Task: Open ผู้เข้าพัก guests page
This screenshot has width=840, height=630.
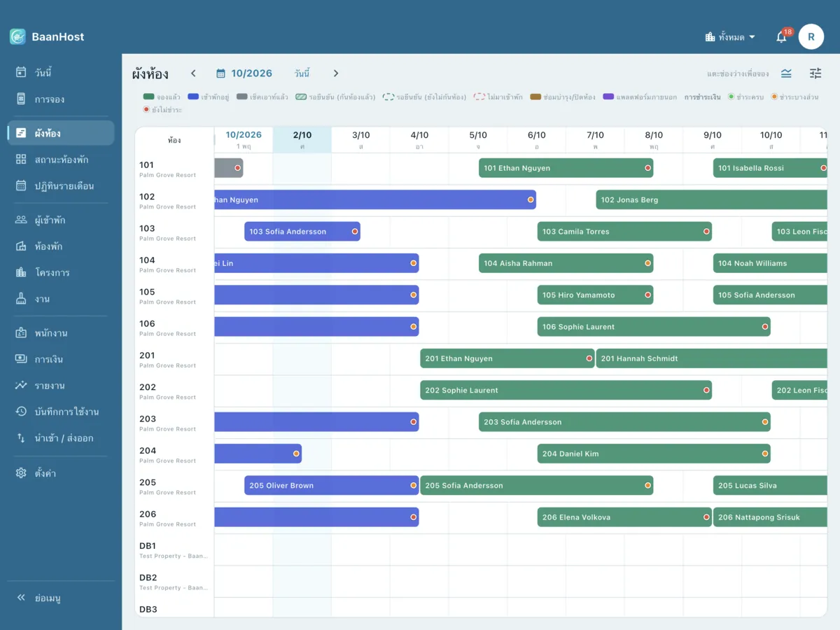Action: [x=61, y=220]
